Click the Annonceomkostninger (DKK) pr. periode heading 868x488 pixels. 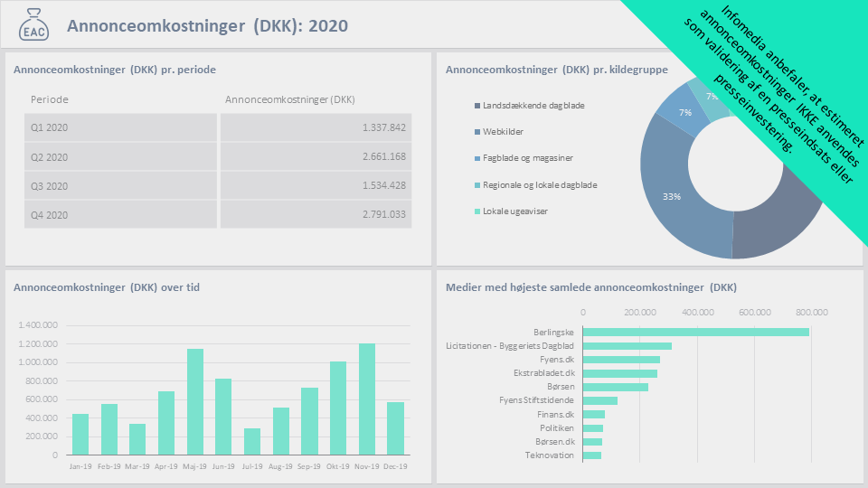tap(115, 70)
